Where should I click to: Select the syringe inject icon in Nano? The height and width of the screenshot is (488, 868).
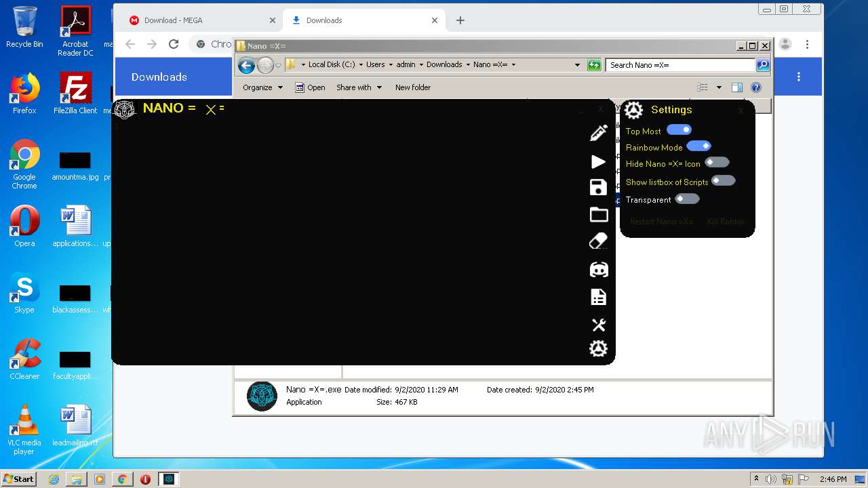click(599, 133)
